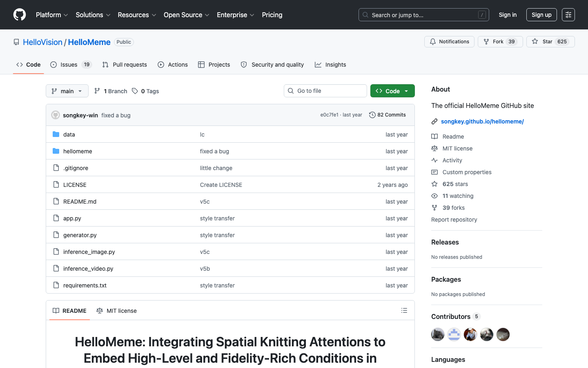Click the file icon next to app.py
Viewport: 588px width, 368px height.
(56, 218)
